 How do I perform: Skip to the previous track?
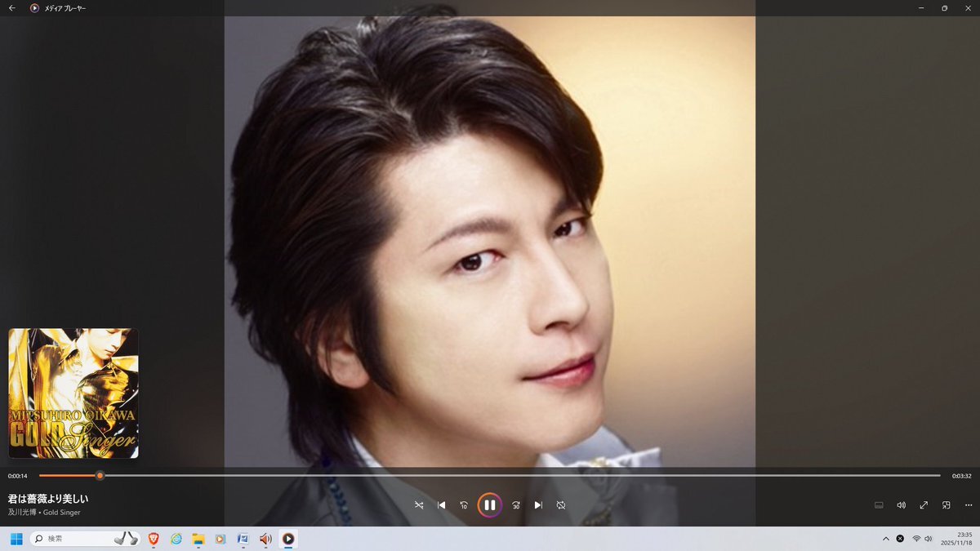442,505
